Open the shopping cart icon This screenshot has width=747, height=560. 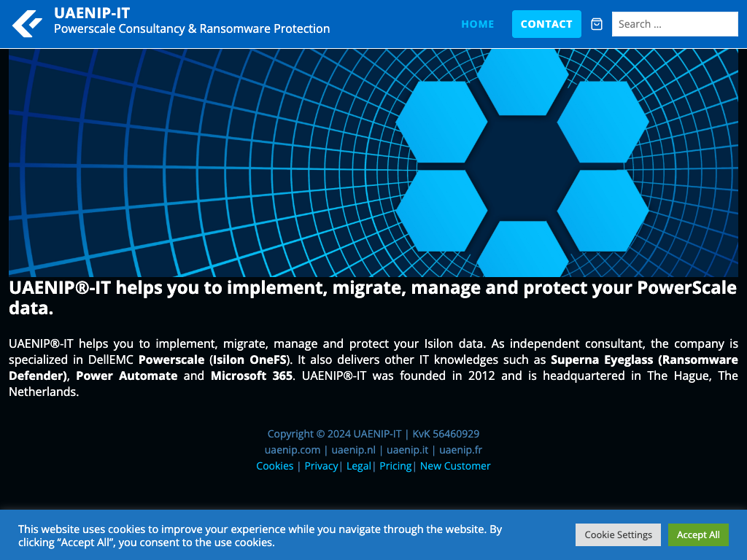point(597,24)
